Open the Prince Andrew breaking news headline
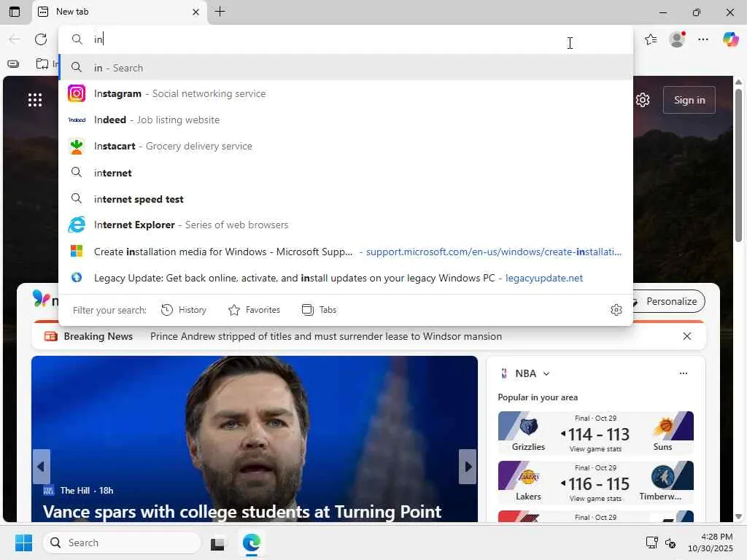 tap(326, 336)
